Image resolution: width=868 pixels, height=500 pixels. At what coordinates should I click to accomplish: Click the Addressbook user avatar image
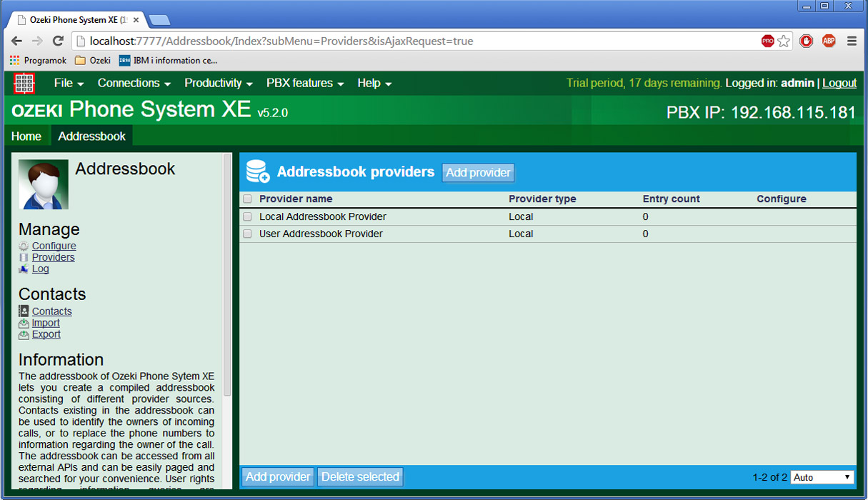44,184
